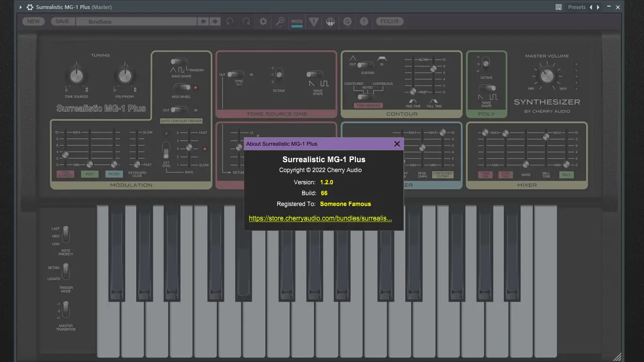The image size is (644, 362).
Task: Open help via the question mark icon
Action: click(364, 21)
